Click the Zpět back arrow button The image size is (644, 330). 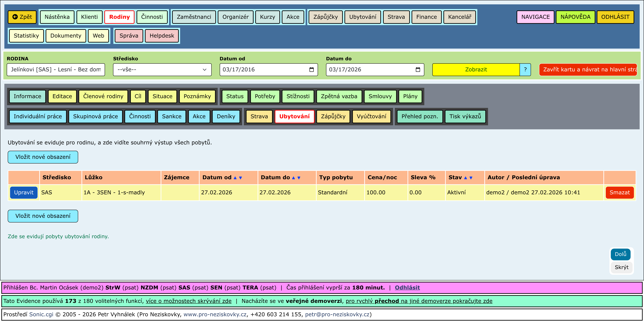pyautogui.click(x=22, y=17)
